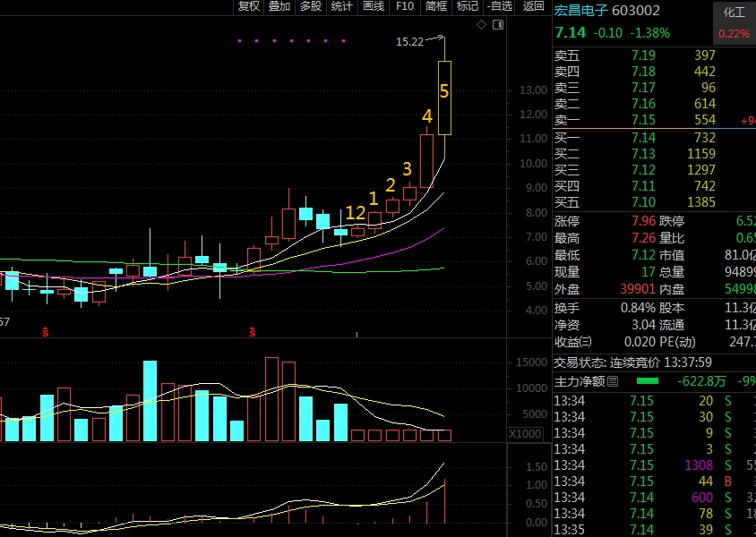This screenshot has height=537, width=756.
Task: Activate 画线 drawing tool
Action: (x=374, y=6)
